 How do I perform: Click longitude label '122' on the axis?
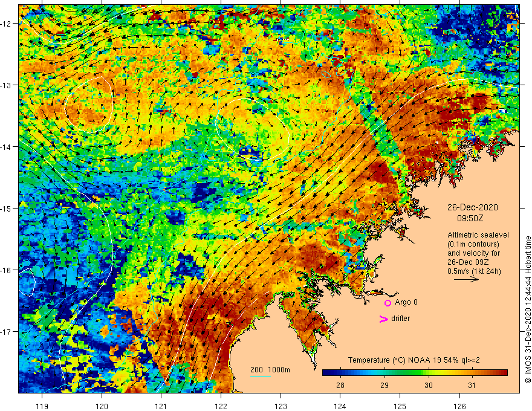221,406
